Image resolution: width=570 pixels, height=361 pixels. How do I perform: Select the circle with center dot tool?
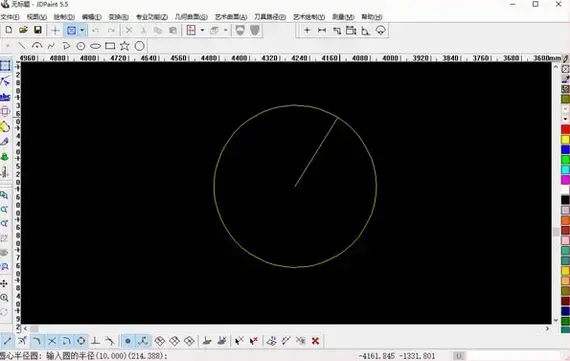[x=81, y=46]
